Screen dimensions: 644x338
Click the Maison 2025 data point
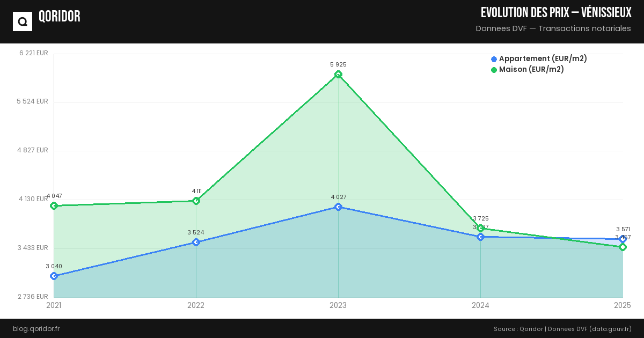pos(623,247)
